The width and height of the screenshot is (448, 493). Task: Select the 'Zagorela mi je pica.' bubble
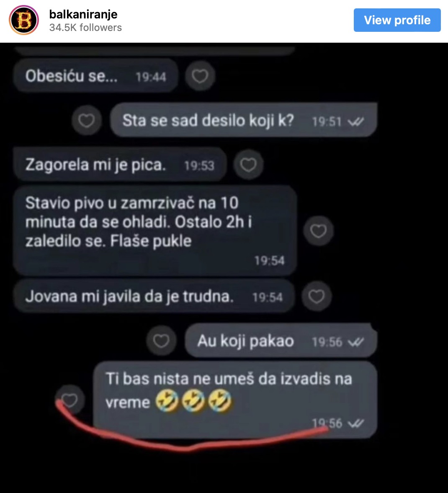coord(120,165)
